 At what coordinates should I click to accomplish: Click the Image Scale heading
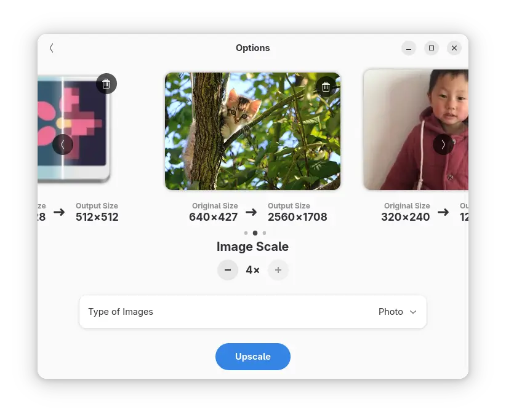point(252,247)
